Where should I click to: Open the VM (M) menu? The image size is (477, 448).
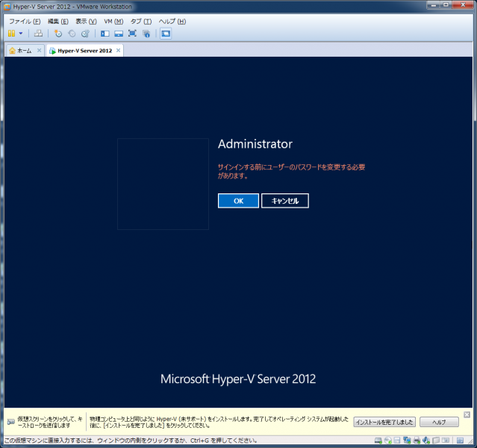coord(113,22)
